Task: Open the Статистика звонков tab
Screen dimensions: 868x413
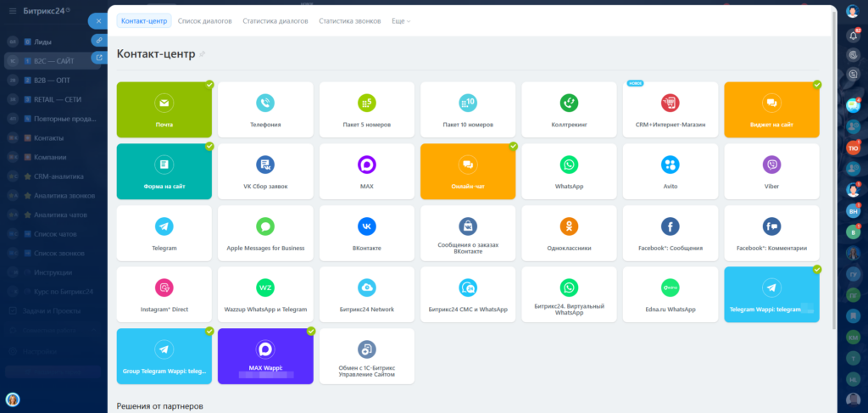Action: 350,21
